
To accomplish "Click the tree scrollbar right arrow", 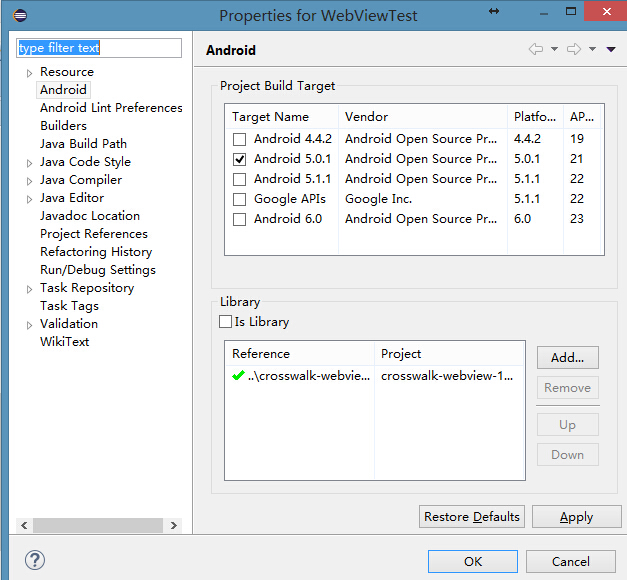I will tap(174, 525).
